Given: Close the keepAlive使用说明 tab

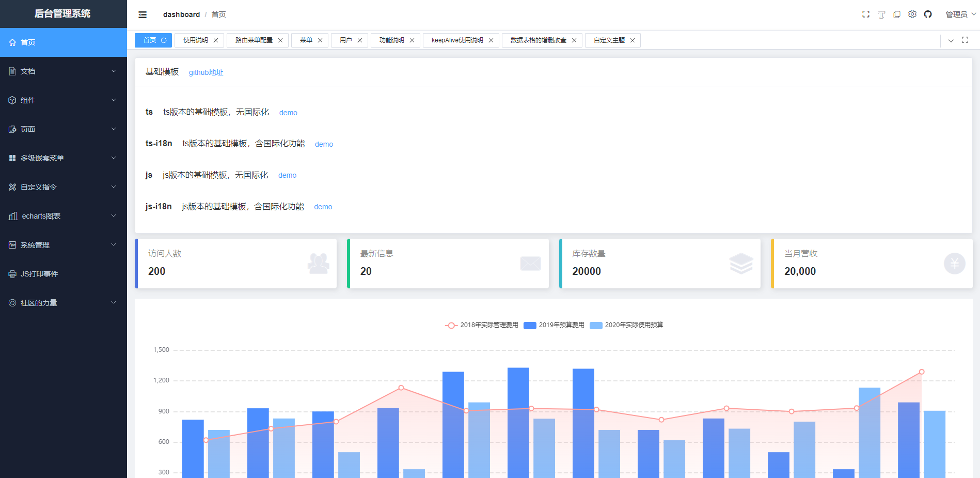Looking at the screenshot, I should tap(491, 40).
